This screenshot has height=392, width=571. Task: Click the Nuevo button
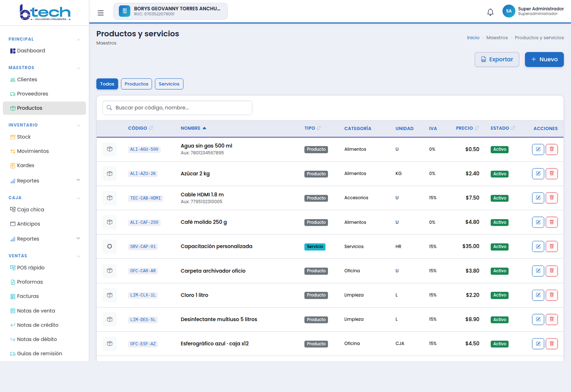[544, 59]
